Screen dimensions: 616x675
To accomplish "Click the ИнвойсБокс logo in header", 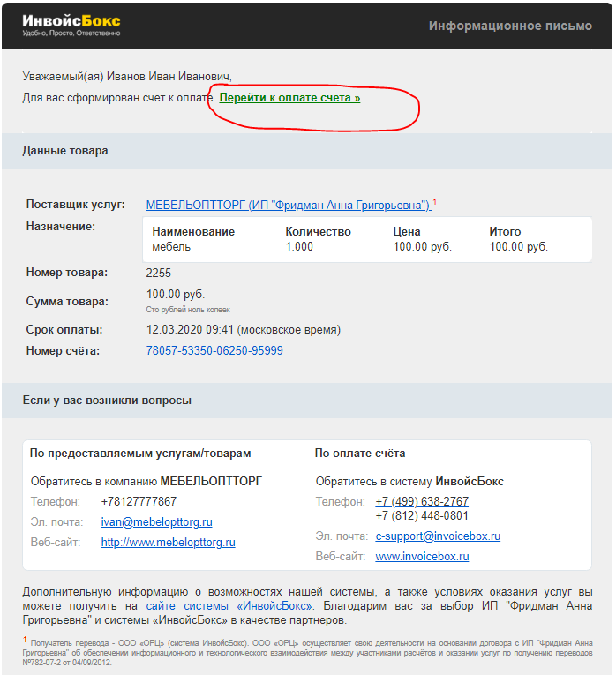I will [x=71, y=25].
